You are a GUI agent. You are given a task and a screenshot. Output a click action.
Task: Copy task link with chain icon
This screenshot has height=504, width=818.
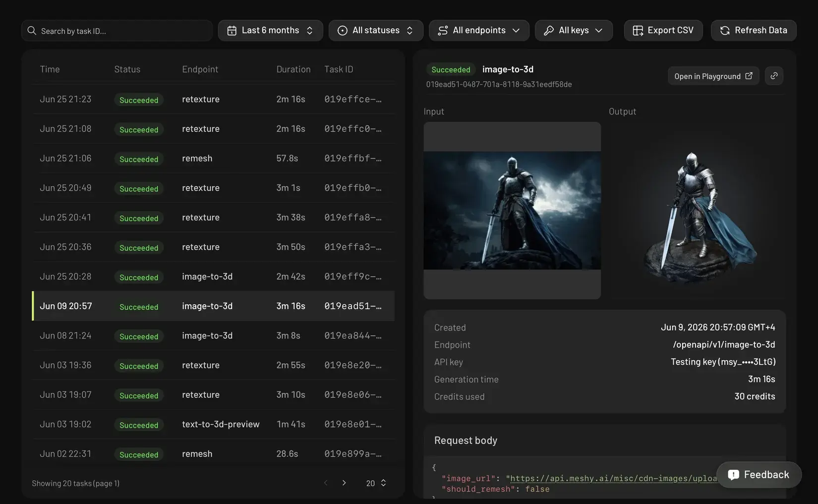click(x=774, y=76)
